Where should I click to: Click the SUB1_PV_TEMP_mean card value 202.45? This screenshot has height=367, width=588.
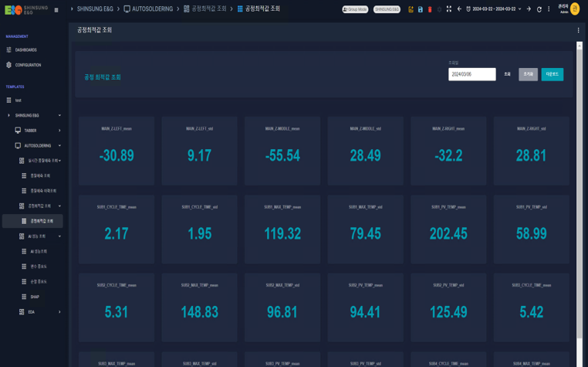[448, 233]
